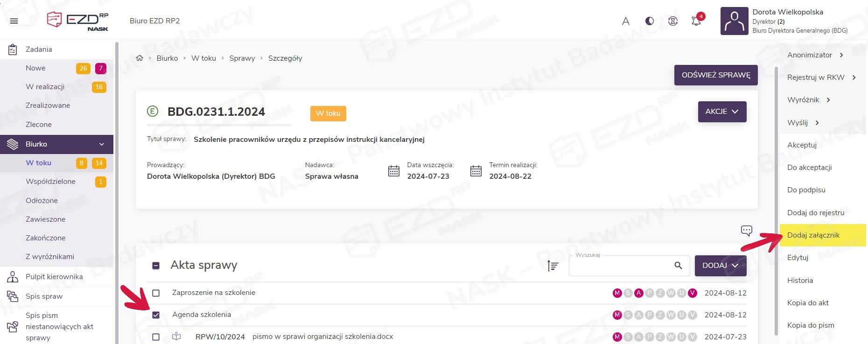The height and width of the screenshot is (344, 868).
Task: Open the Wyślij submenu
Action: (803, 123)
